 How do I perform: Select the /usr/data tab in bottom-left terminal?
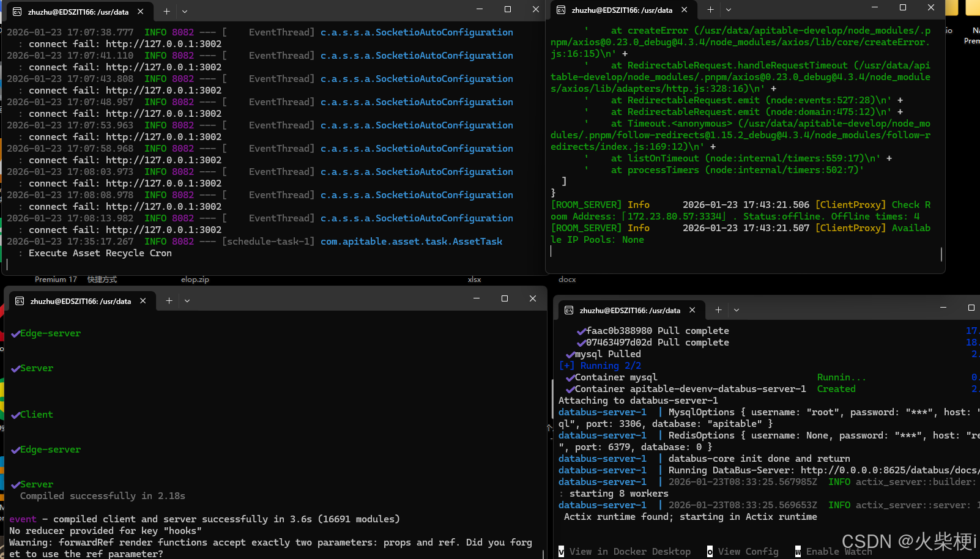81,301
